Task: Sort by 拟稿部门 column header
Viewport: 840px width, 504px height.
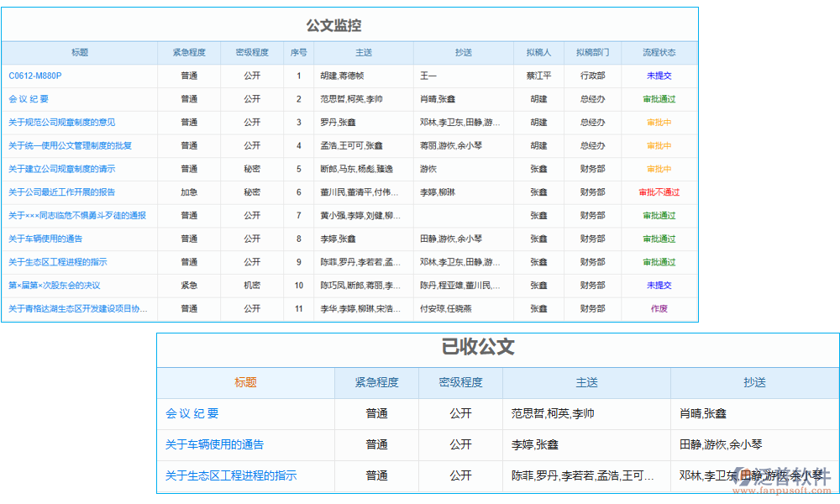Action: [592, 52]
